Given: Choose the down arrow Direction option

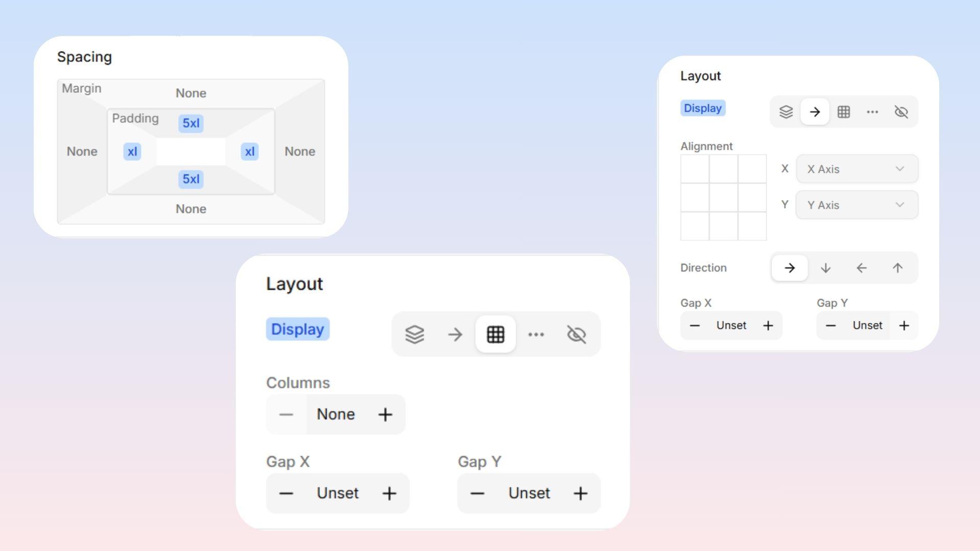Looking at the screenshot, I should click(x=825, y=268).
